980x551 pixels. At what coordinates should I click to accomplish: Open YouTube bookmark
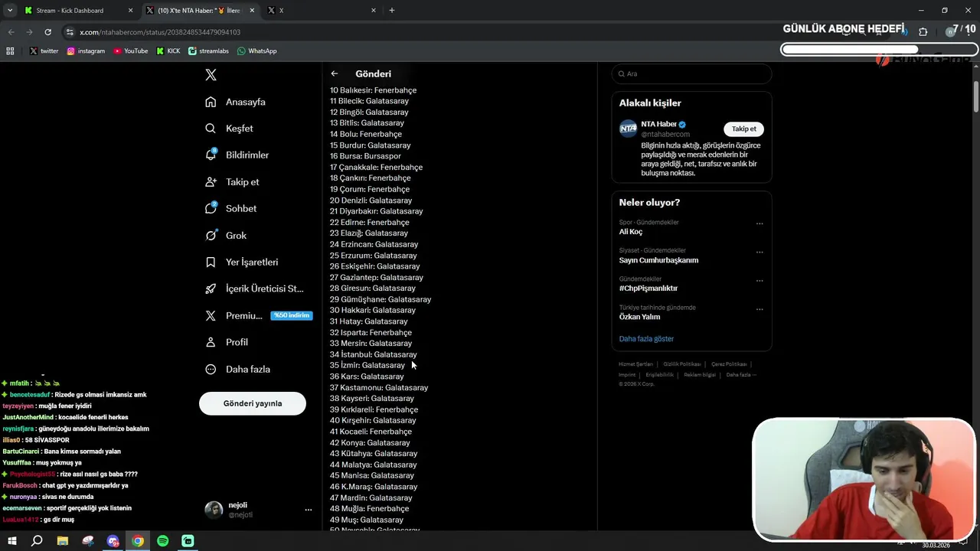pos(130,51)
